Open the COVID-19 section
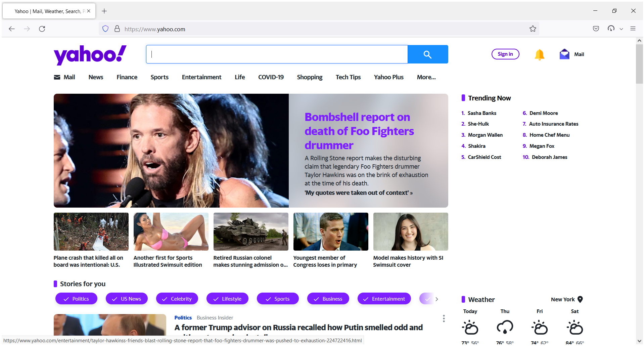This screenshot has height=346, width=644. 271,77
